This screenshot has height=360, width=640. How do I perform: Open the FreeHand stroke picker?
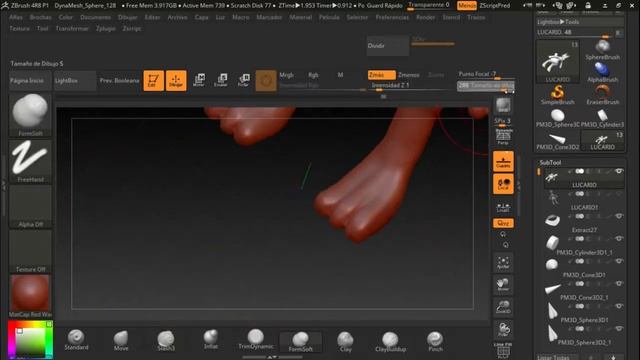(x=30, y=161)
